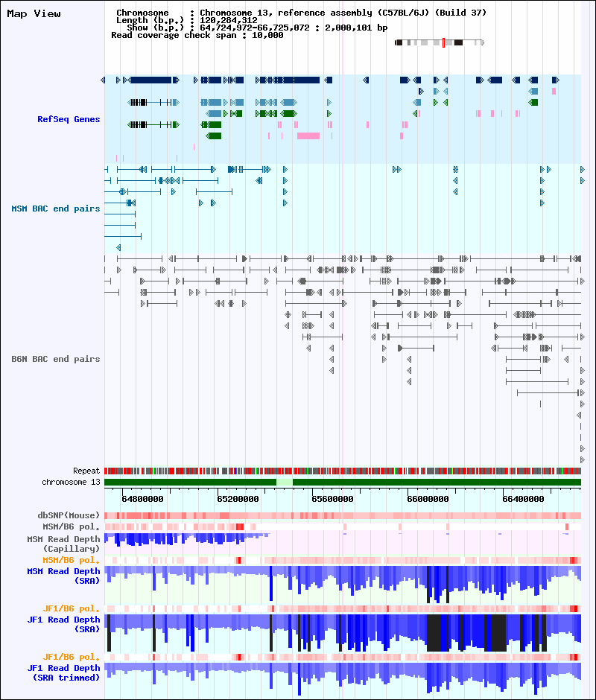Click the MSM Read Depth (SRA) label
This screenshot has width=596, height=700.
pos(63,576)
